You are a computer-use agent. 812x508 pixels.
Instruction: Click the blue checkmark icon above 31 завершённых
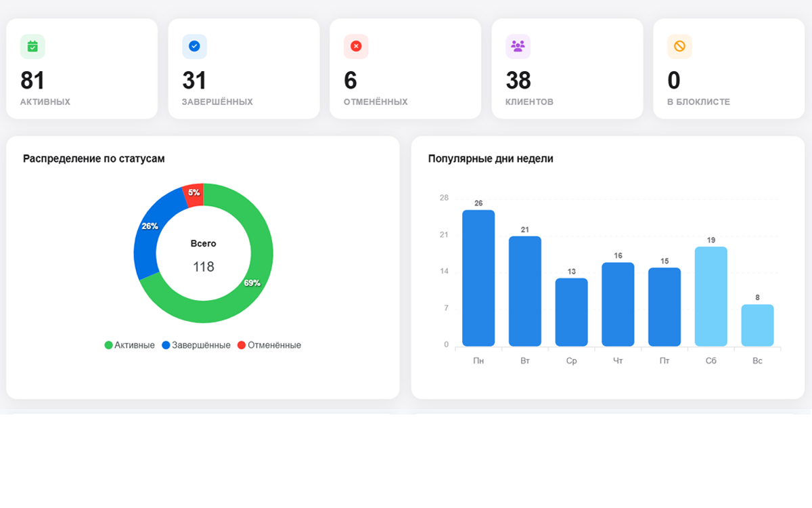pyautogui.click(x=194, y=46)
